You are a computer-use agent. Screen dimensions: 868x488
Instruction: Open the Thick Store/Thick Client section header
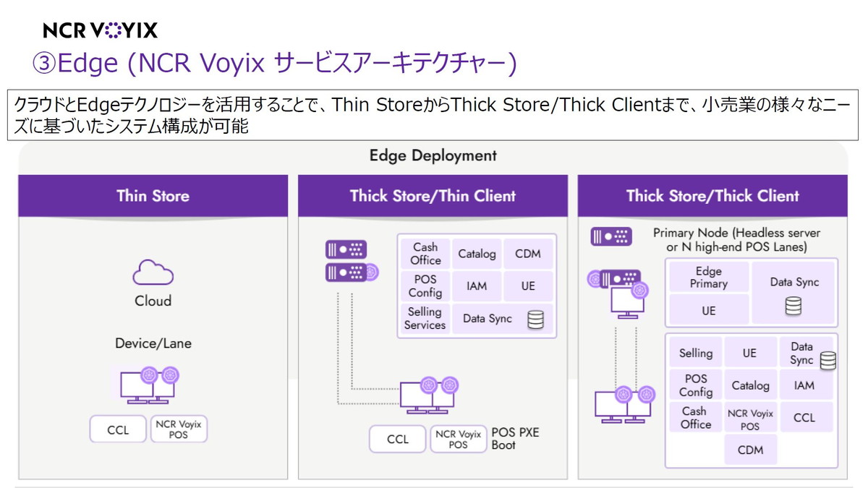tap(712, 195)
